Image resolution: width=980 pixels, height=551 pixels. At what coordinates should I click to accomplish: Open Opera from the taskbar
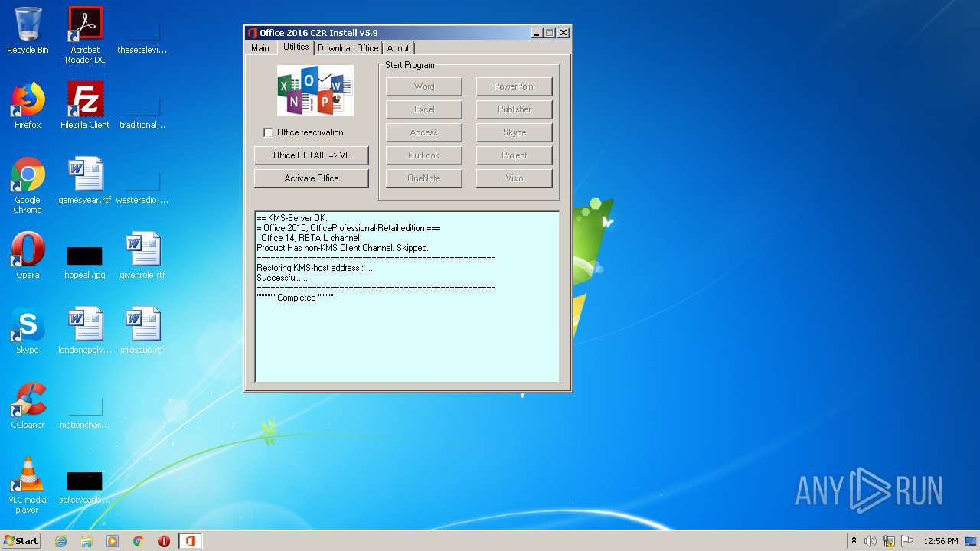(164, 541)
